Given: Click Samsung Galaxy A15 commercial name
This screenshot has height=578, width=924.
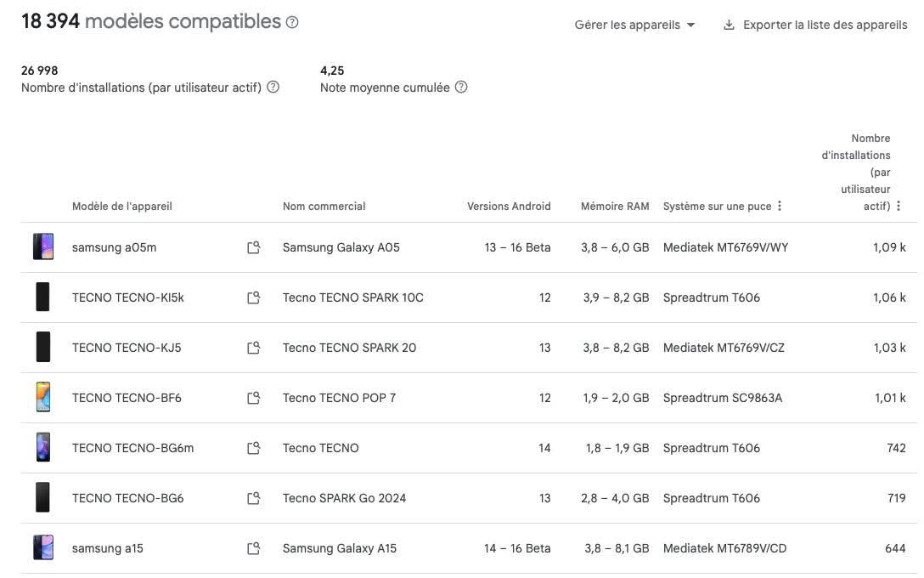Looking at the screenshot, I should pyautogui.click(x=340, y=548).
